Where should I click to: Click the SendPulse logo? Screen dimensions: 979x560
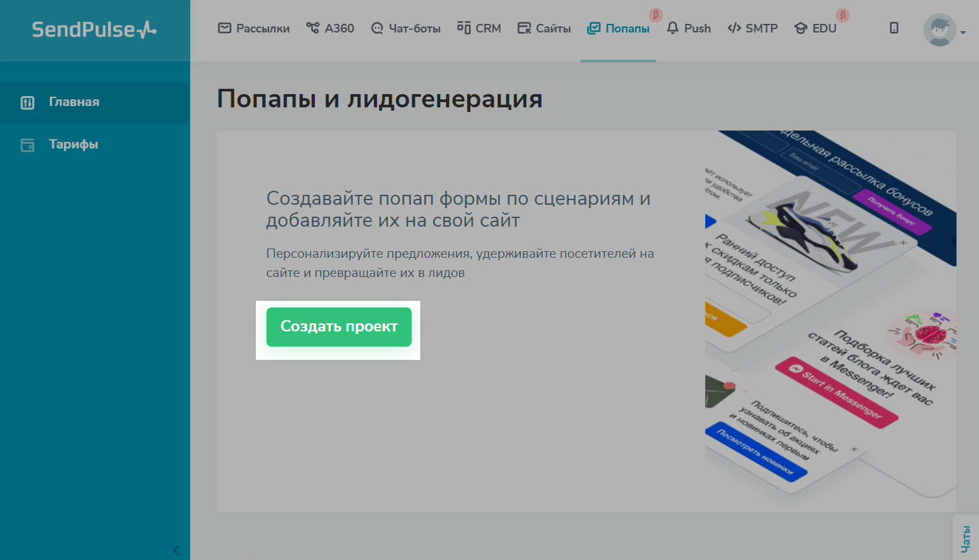(94, 30)
